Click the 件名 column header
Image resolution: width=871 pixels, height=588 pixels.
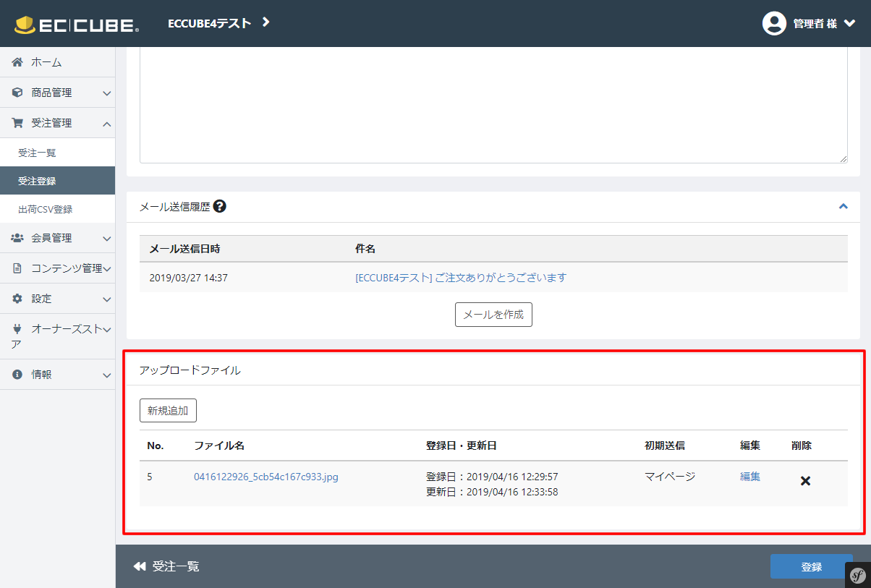365,249
